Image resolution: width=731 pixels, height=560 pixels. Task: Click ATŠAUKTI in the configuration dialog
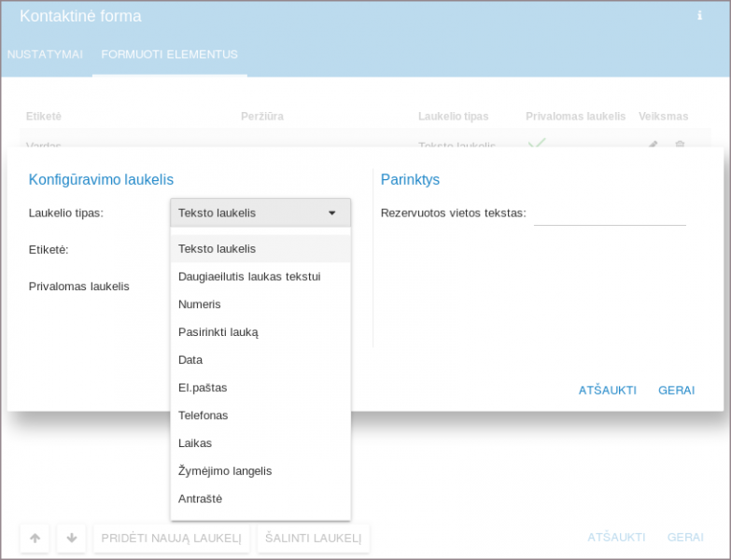(607, 390)
